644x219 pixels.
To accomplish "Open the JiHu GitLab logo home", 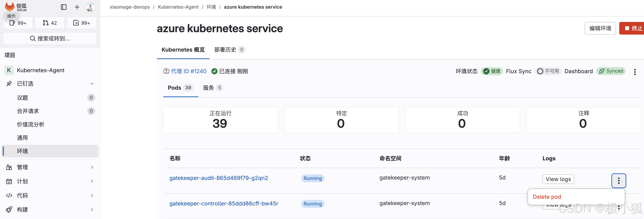I will click(16, 7).
